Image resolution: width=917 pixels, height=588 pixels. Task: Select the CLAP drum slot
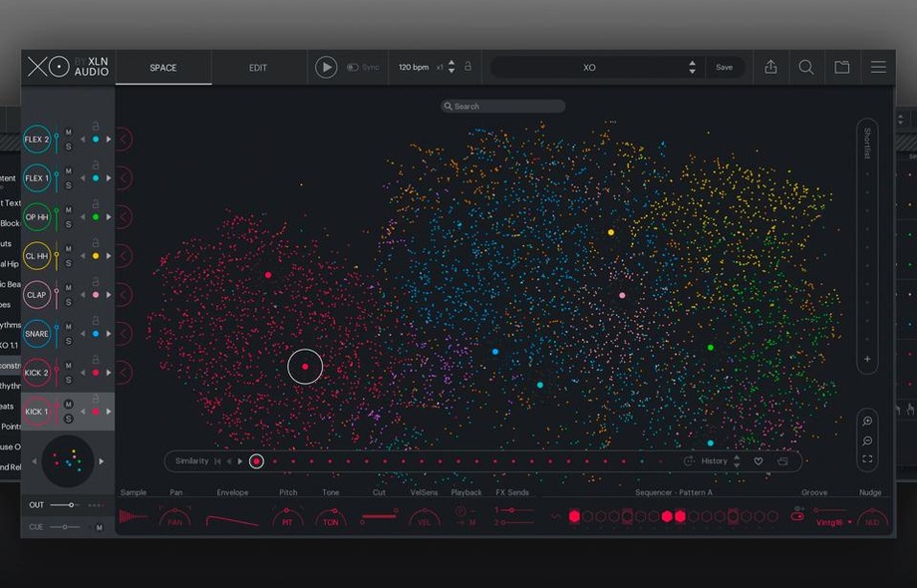tap(37, 295)
